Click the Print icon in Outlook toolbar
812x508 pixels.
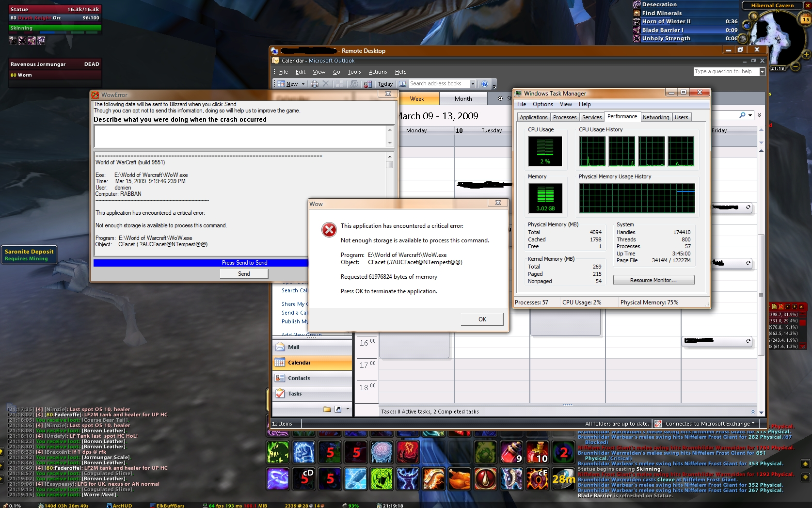point(315,84)
